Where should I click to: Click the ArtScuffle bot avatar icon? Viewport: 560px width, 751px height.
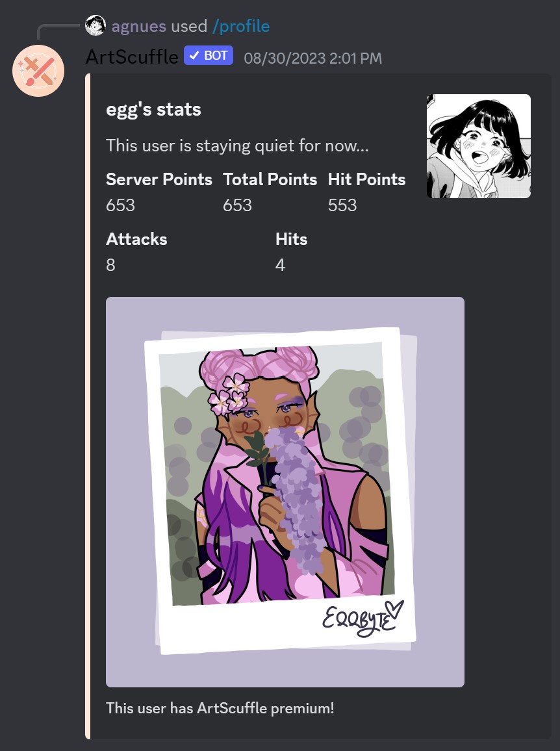point(38,71)
